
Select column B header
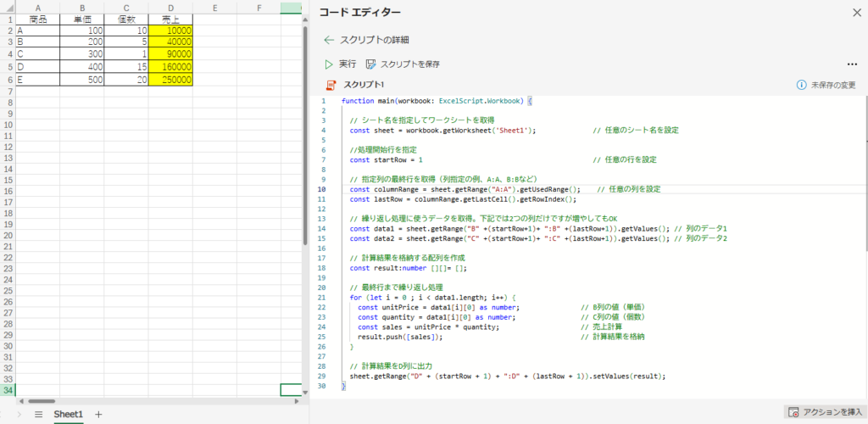point(82,8)
